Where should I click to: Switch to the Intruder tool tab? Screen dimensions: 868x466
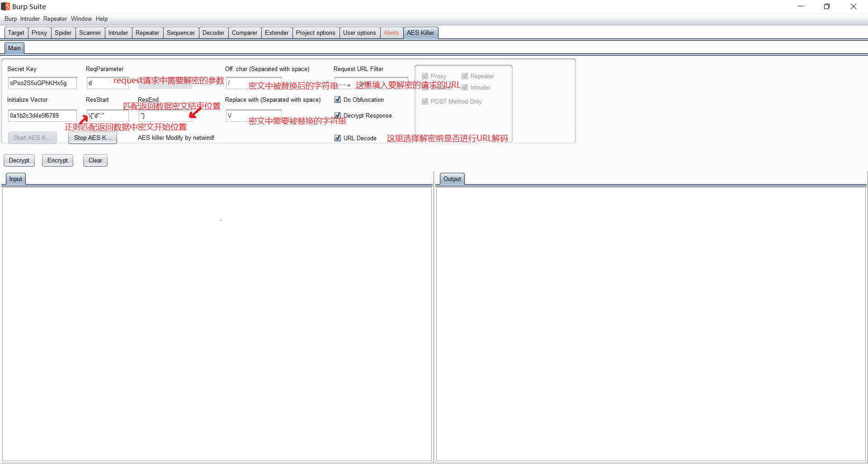tap(118, 33)
